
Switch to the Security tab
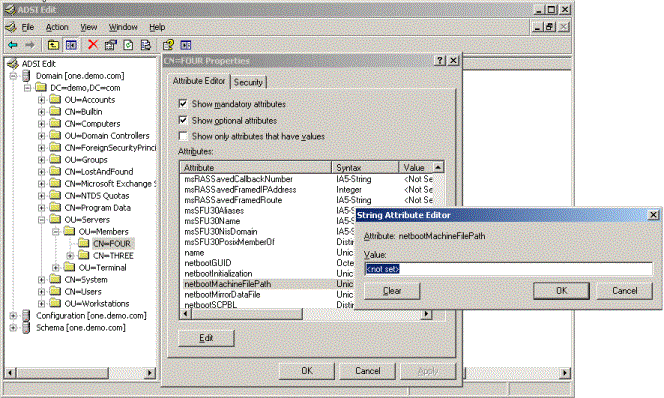[248, 82]
